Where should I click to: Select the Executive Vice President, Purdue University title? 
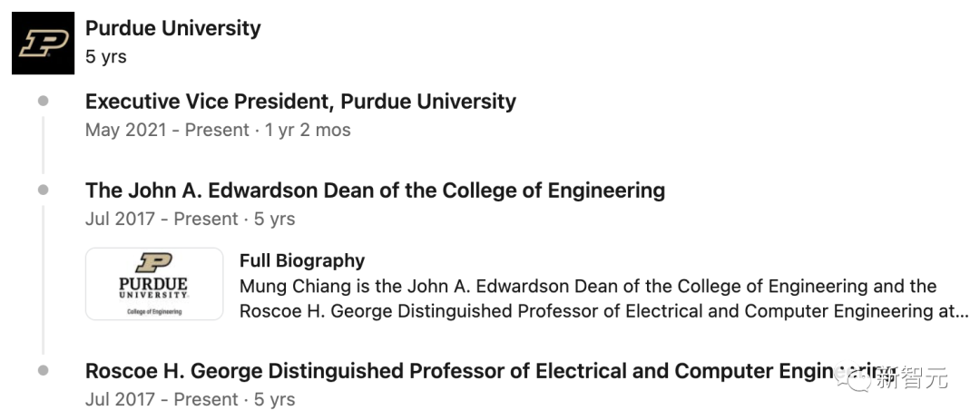(x=300, y=102)
